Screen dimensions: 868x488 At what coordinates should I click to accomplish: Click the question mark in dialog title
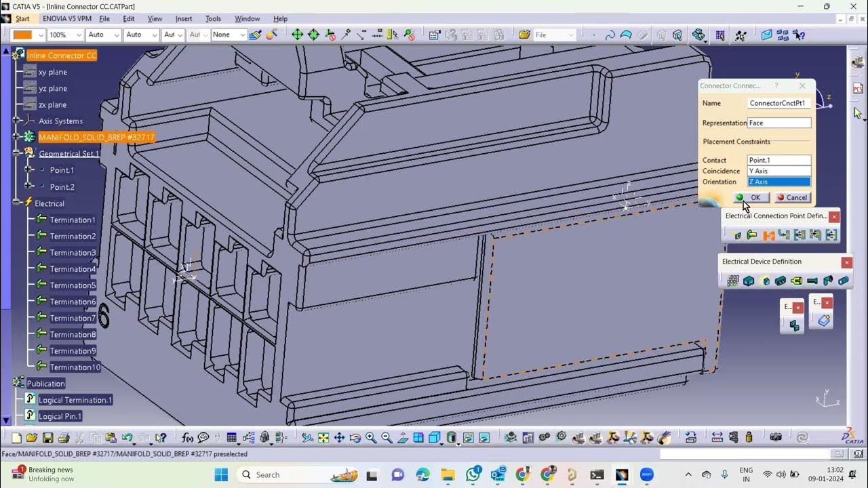[776, 86]
